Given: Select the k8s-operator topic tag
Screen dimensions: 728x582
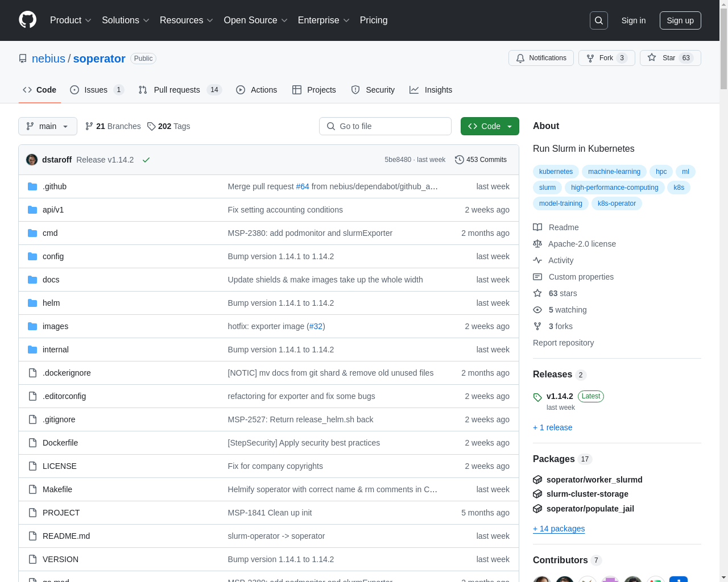Looking at the screenshot, I should [x=617, y=203].
